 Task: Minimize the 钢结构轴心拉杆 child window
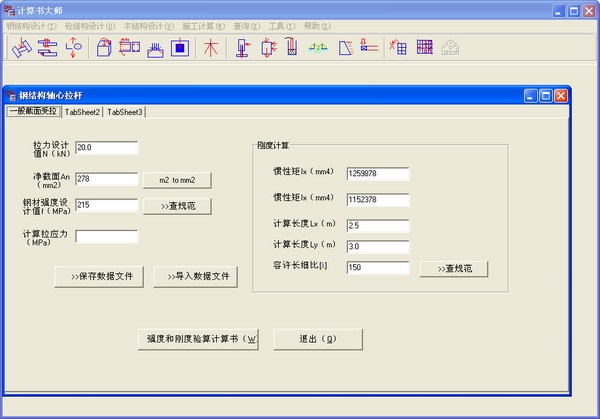(x=530, y=96)
